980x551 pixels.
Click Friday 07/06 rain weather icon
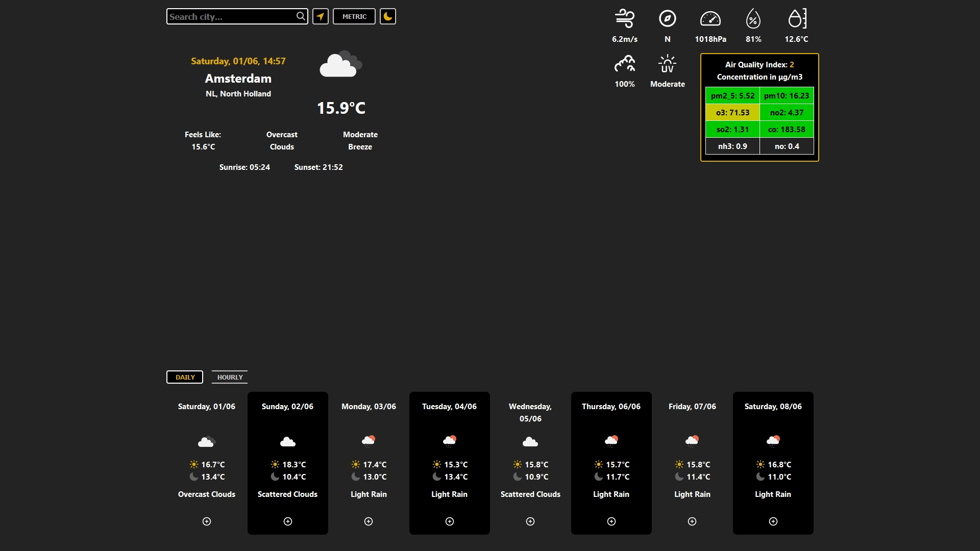pos(692,441)
